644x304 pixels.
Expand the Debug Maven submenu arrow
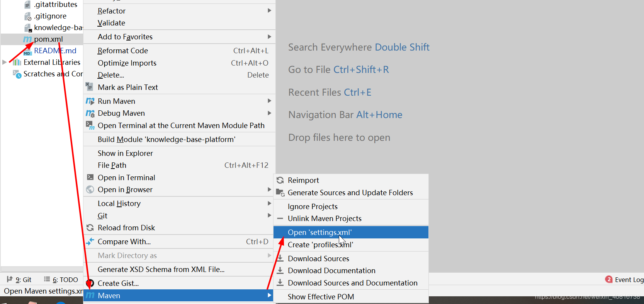pos(269,113)
